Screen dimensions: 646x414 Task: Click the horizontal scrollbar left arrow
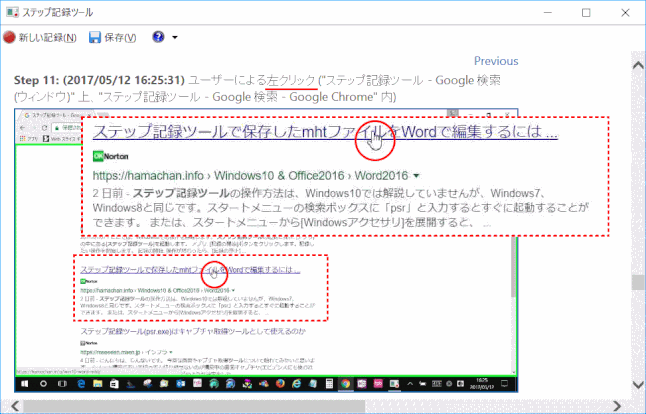click(x=15, y=406)
